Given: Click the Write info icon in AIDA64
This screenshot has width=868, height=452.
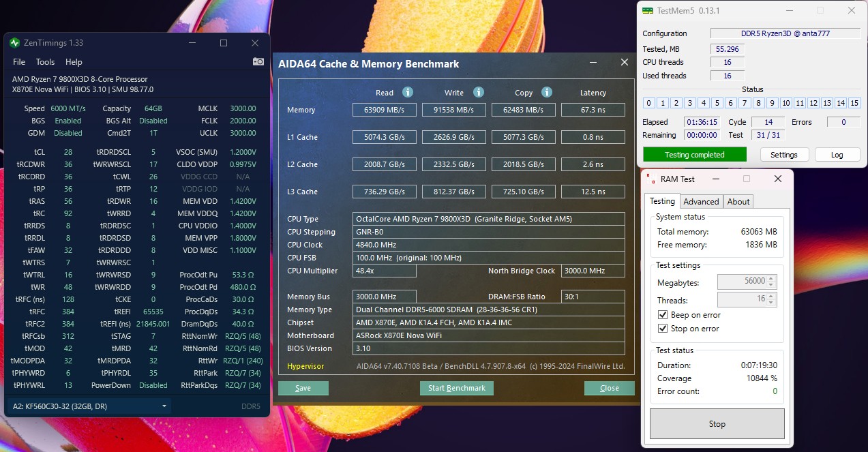Looking at the screenshot, I should [x=476, y=92].
